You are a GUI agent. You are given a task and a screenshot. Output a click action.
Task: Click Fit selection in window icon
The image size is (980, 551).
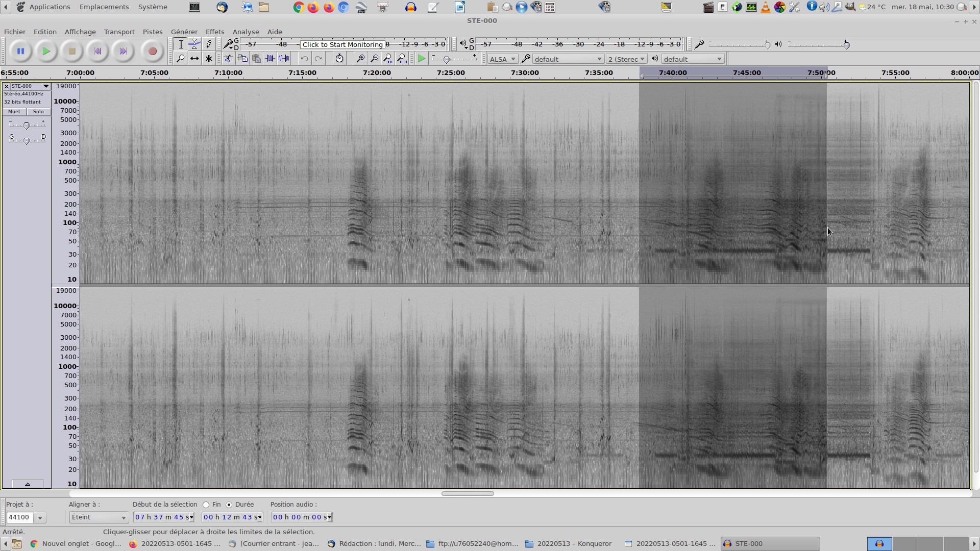388,59
